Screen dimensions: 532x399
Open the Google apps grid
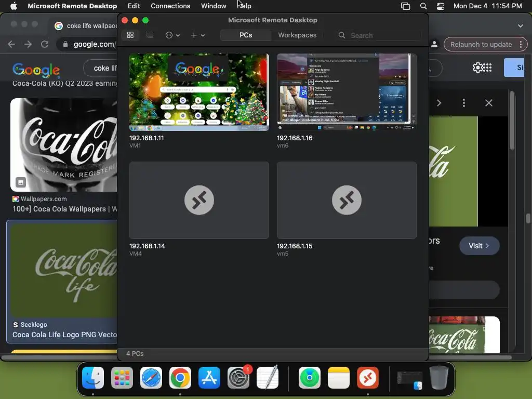487,68
